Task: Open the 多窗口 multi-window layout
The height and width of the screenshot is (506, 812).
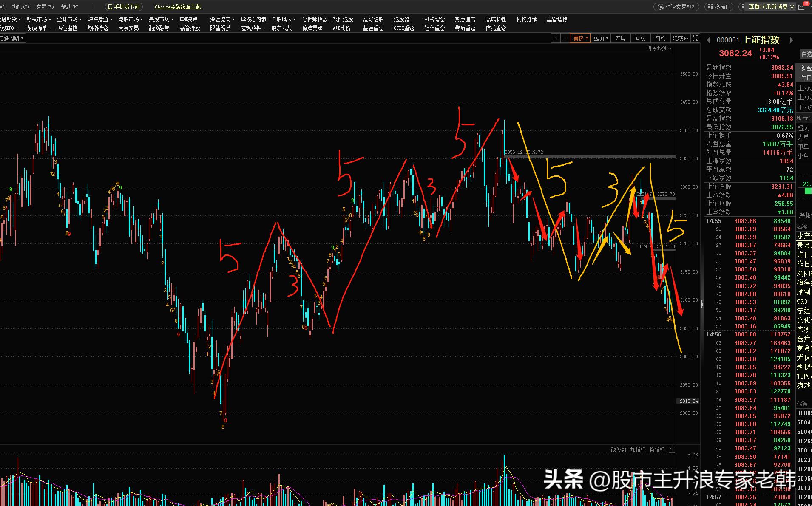Action: click(718, 7)
